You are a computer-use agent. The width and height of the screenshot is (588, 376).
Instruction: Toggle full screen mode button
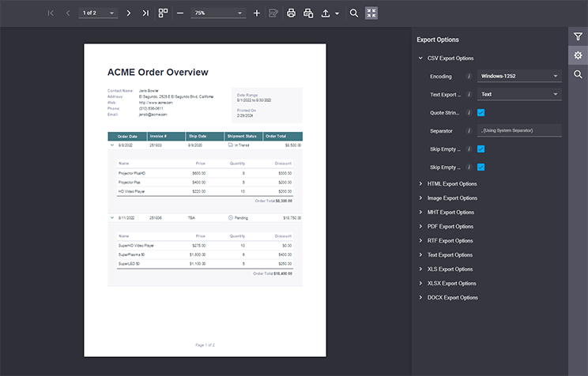371,13
